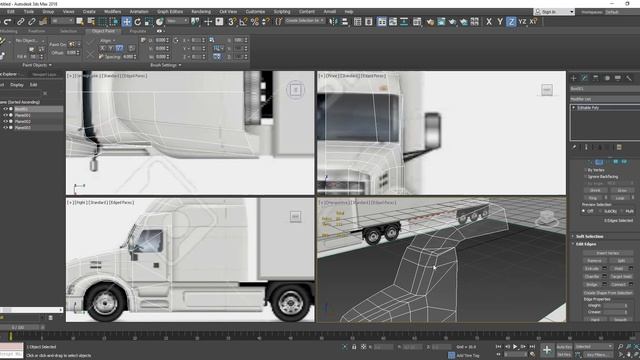Select the Select and Link chain icon
This screenshot has height=360, width=640.
coord(20,22)
